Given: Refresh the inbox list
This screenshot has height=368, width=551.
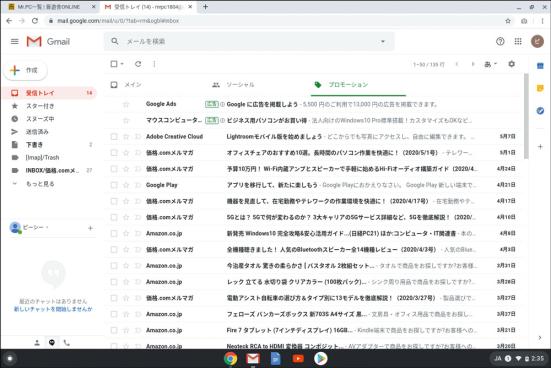Looking at the screenshot, I should (138, 64).
